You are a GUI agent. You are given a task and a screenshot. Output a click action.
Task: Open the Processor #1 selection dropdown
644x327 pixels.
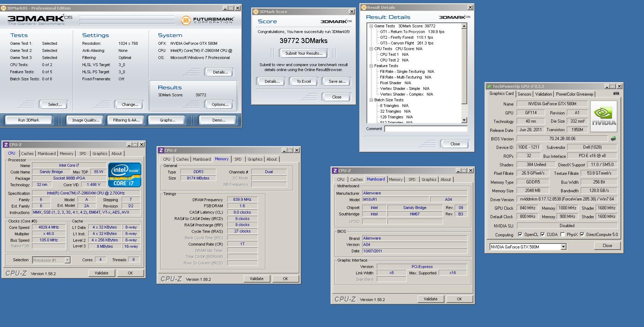pos(67,260)
